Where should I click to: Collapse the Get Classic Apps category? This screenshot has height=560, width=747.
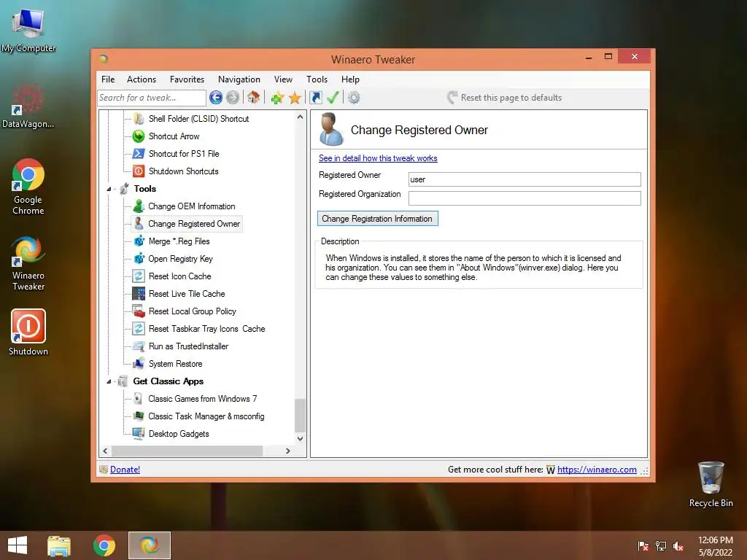(x=109, y=381)
